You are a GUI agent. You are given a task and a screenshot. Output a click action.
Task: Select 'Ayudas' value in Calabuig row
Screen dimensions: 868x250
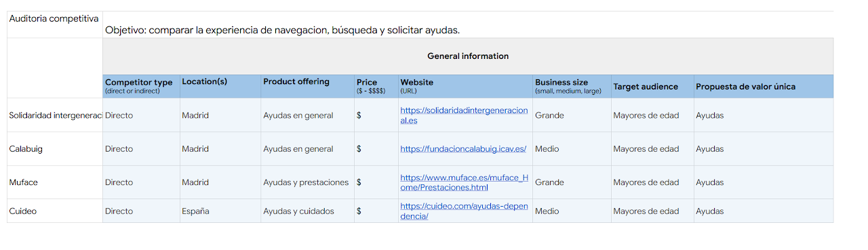pyautogui.click(x=764, y=149)
